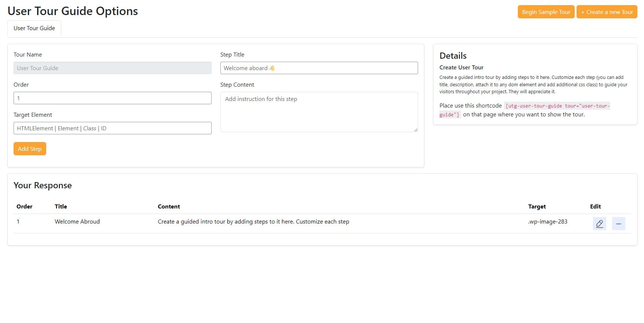Start the Begin Sample Tour button

point(546,12)
